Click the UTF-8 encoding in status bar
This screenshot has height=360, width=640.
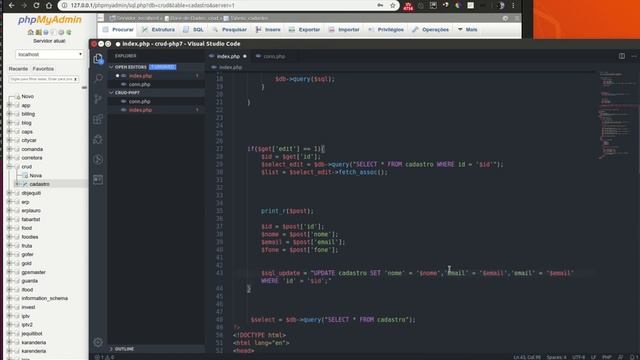579,357
